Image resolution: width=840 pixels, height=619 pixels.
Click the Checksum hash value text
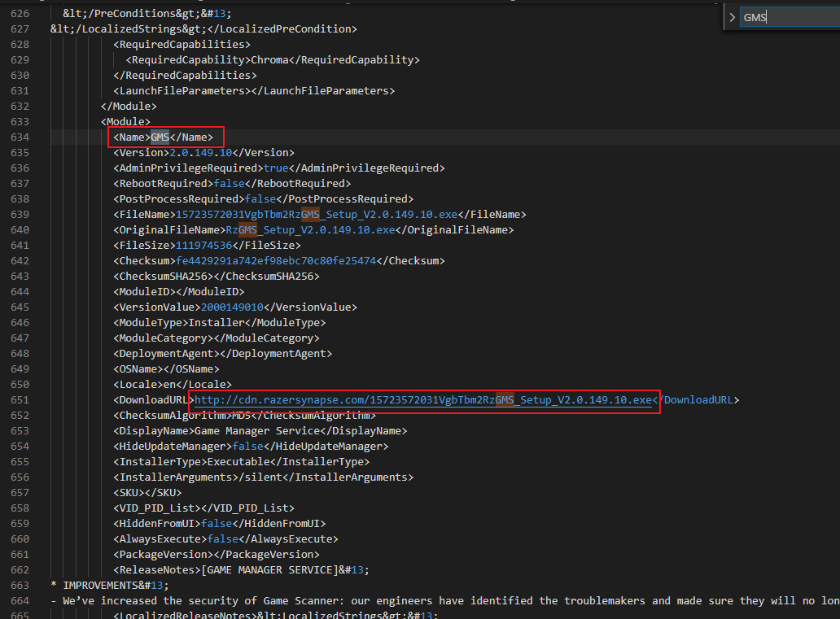[x=277, y=261]
